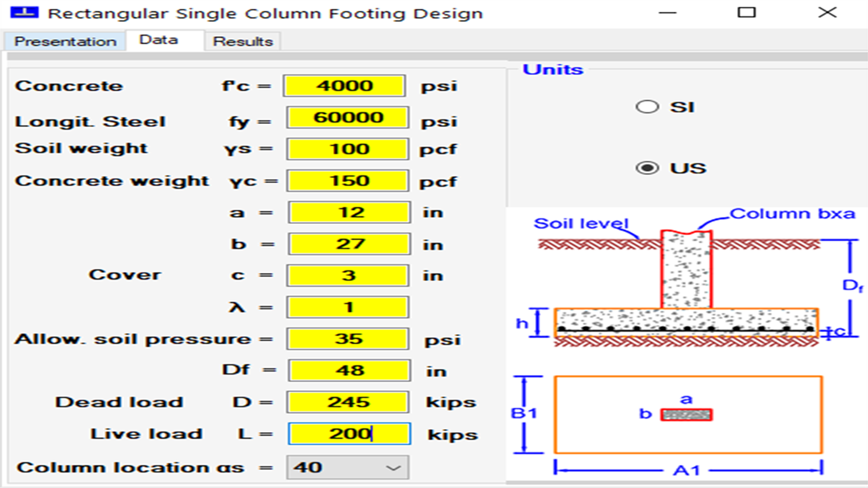Select the steel yield fy input box
This screenshot has height=488, width=868.
347,117
